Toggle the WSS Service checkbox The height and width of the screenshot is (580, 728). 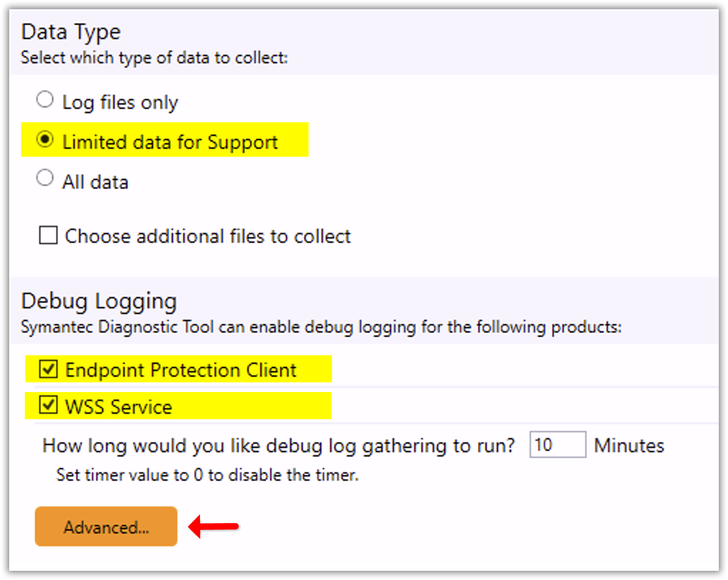click(48, 405)
